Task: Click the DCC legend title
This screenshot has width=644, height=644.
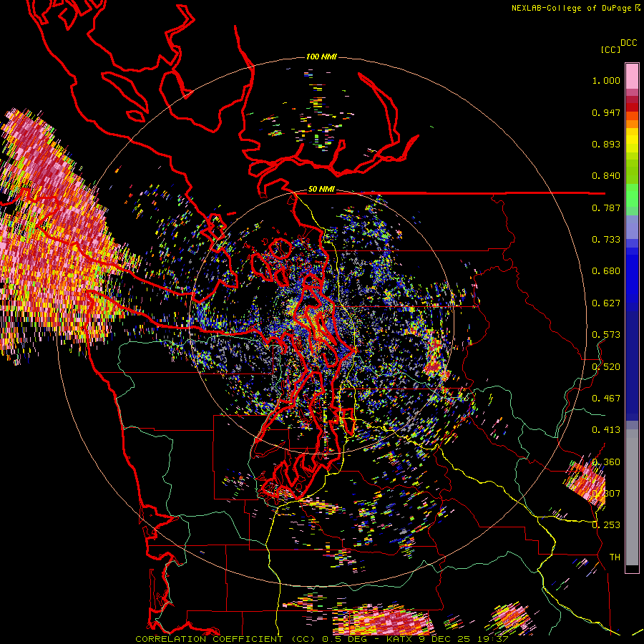Action: pos(629,43)
